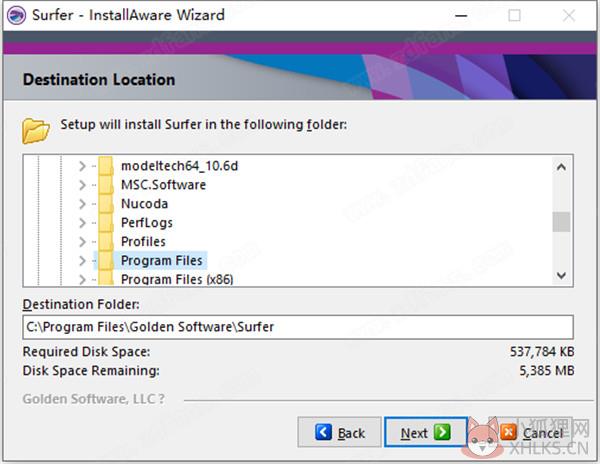Select Program Files (x86) in folder tree
The height and width of the screenshot is (464, 600).
pyautogui.click(x=177, y=279)
